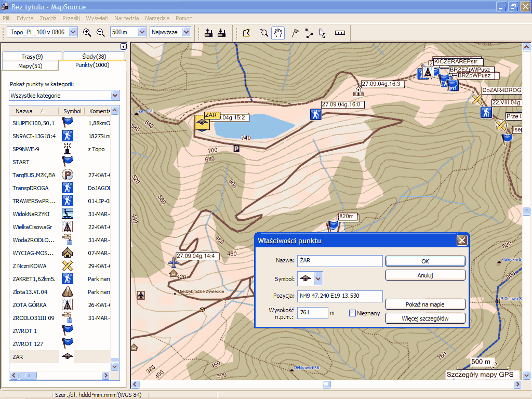The height and width of the screenshot is (399, 532).
Task: Click the Anuluj button
Action: tap(425, 275)
